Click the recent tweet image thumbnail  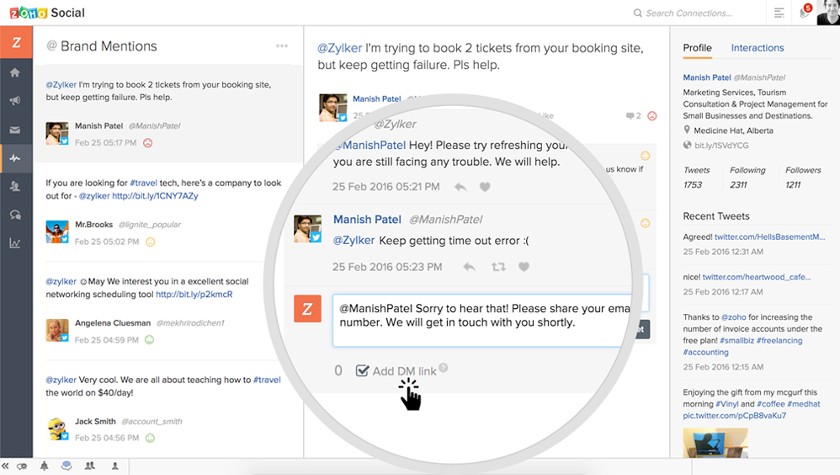pos(715,442)
